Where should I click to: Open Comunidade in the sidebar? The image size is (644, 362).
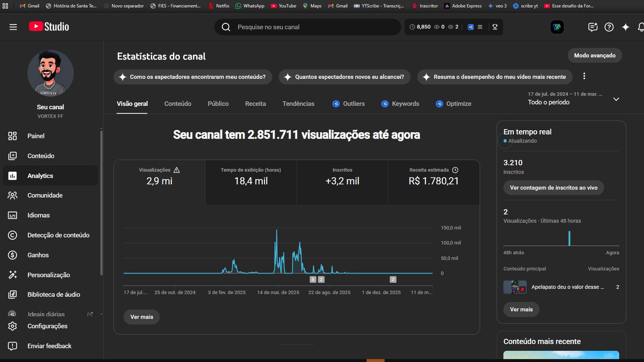click(50, 195)
